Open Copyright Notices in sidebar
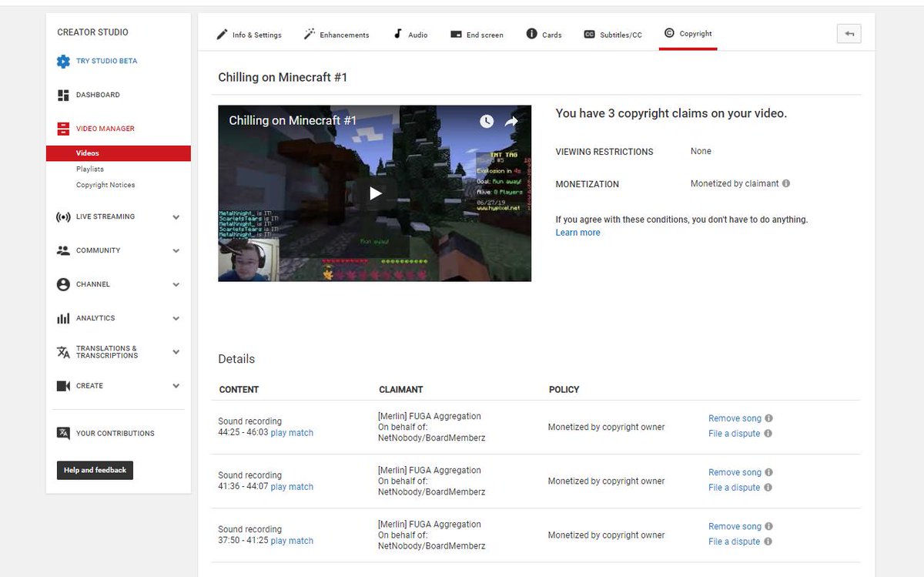The image size is (924, 577). [x=105, y=185]
